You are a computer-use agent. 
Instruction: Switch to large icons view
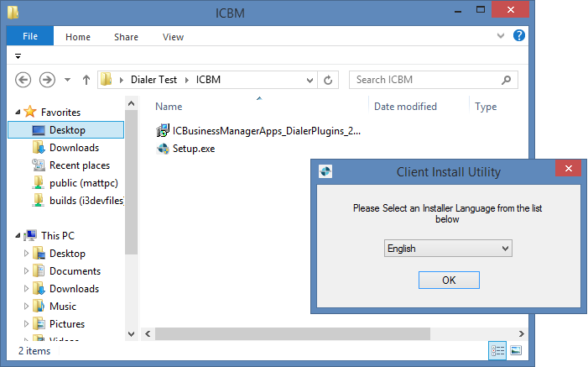pyautogui.click(x=516, y=349)
